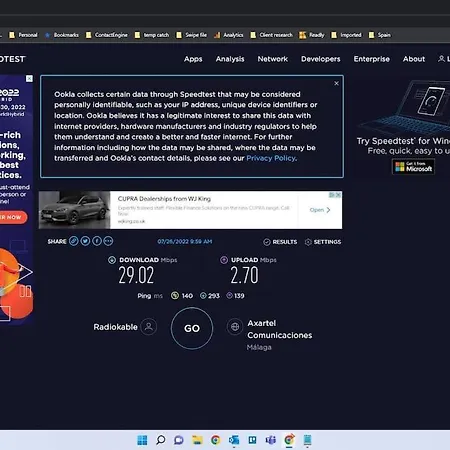Open the temp catch bookmarks folder
The image size is (450, 450).
pyautogui.click(x=152, y=35)
